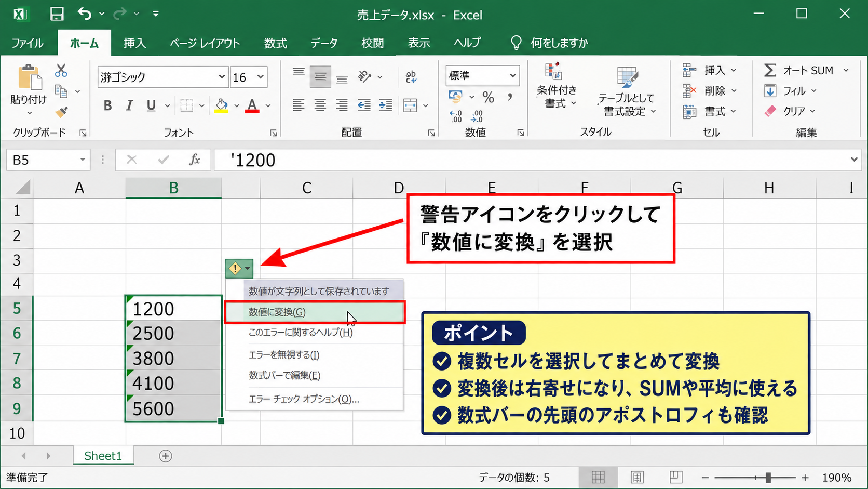Click the AutoSum (オート SUM) sigma icon
Viewport: 868px width, 489px height.
[x=770, y=70]
